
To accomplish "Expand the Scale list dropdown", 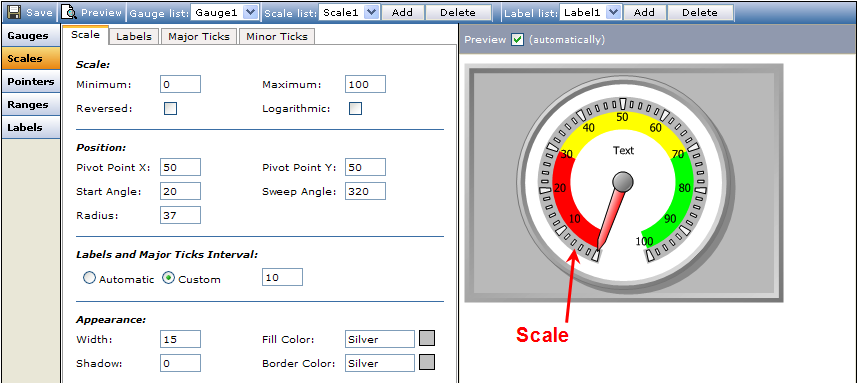I will click(372, 12).
